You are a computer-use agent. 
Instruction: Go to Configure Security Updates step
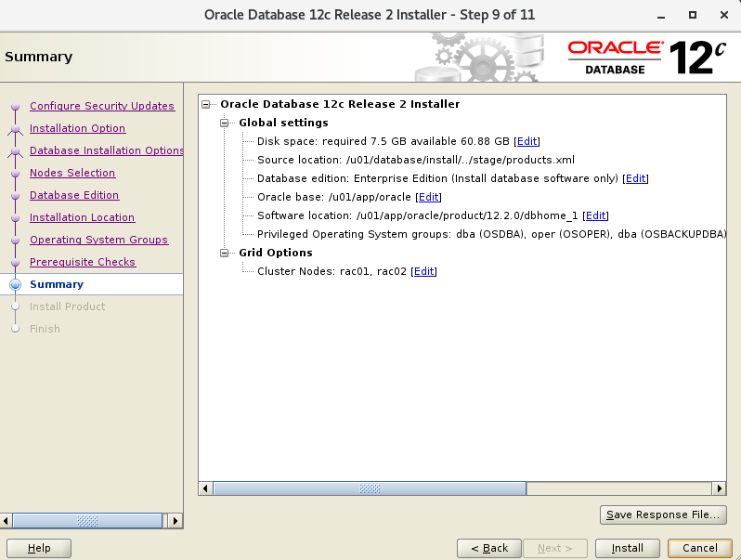102,106
